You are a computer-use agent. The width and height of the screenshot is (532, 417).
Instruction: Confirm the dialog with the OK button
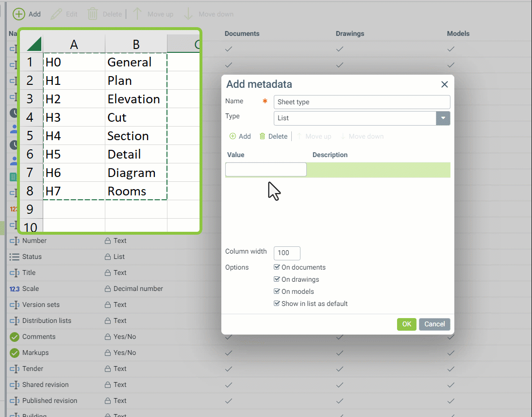point(406,324)
